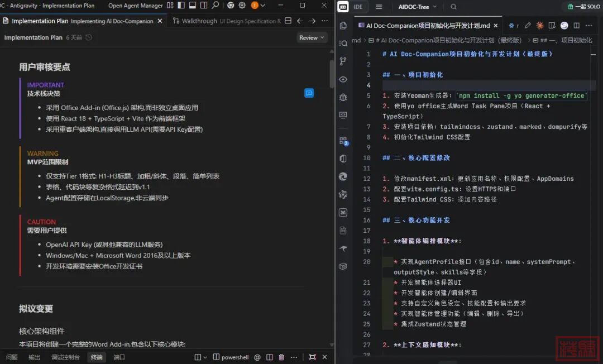Open the Explorer files icon
Screen dimensions: 603x364
[x=343, y=26]
